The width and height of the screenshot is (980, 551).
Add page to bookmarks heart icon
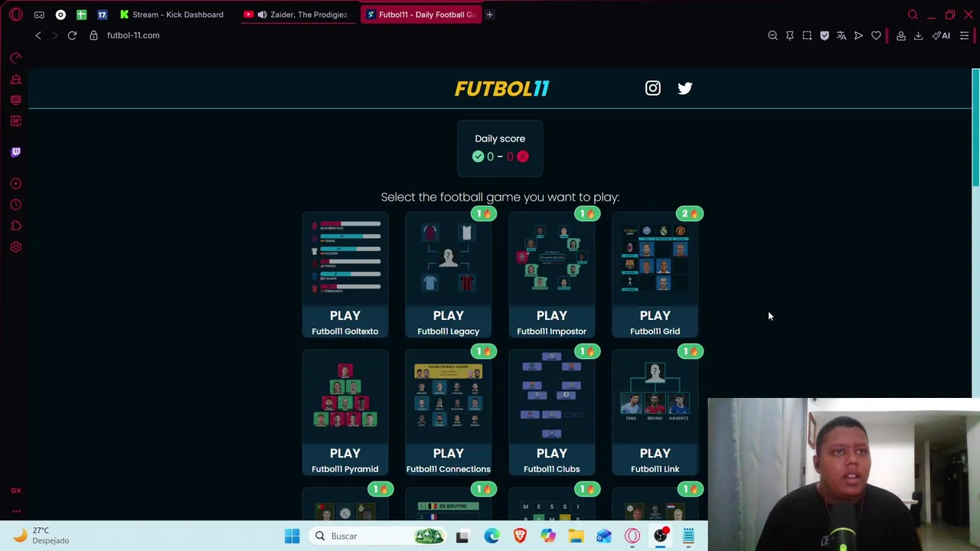tap(876, 35)
